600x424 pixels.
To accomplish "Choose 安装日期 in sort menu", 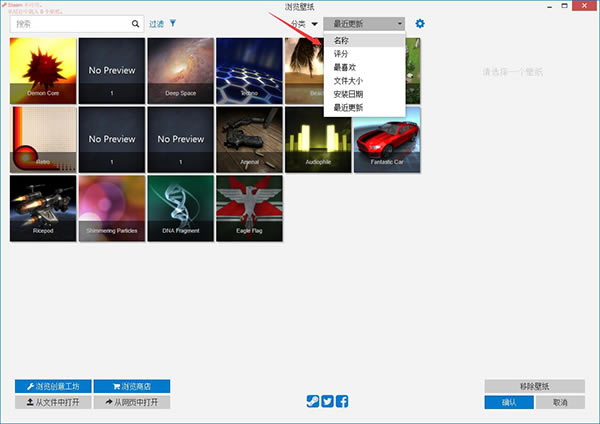I will coord(364,94).
